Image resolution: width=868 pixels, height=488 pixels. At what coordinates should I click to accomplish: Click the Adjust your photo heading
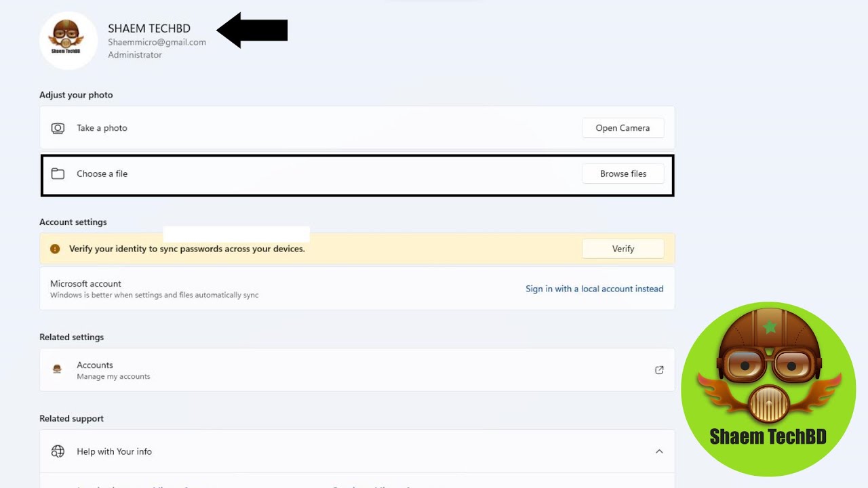click(76, 95)
